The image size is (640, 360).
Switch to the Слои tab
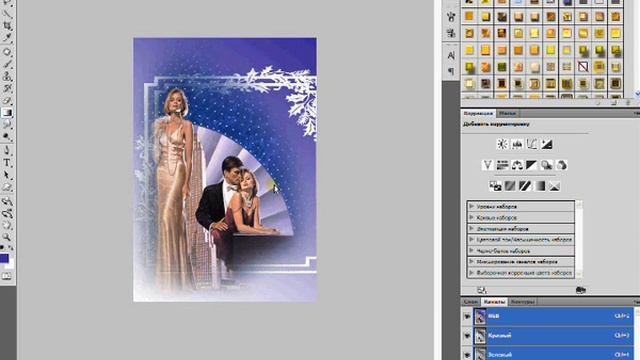click(x=471, y=302)
